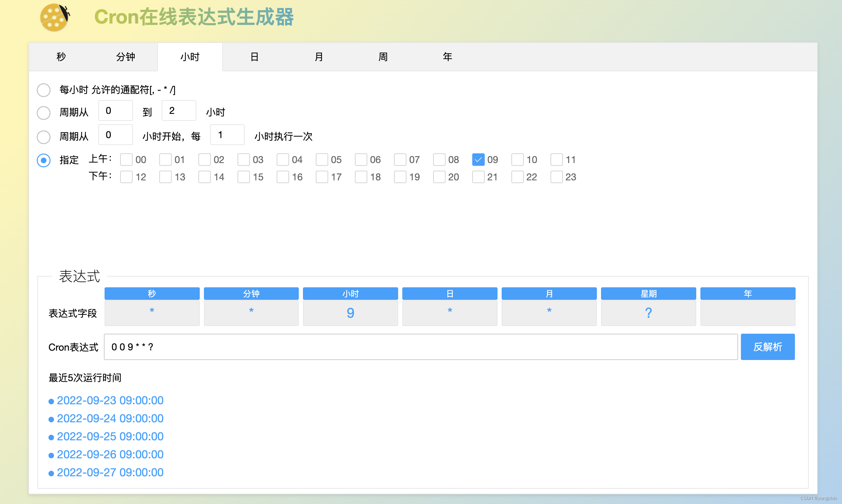Viewport: 842px width, 504px height.
Task: Click run time 2022-09-26 09:00:00
Action: 110,454
